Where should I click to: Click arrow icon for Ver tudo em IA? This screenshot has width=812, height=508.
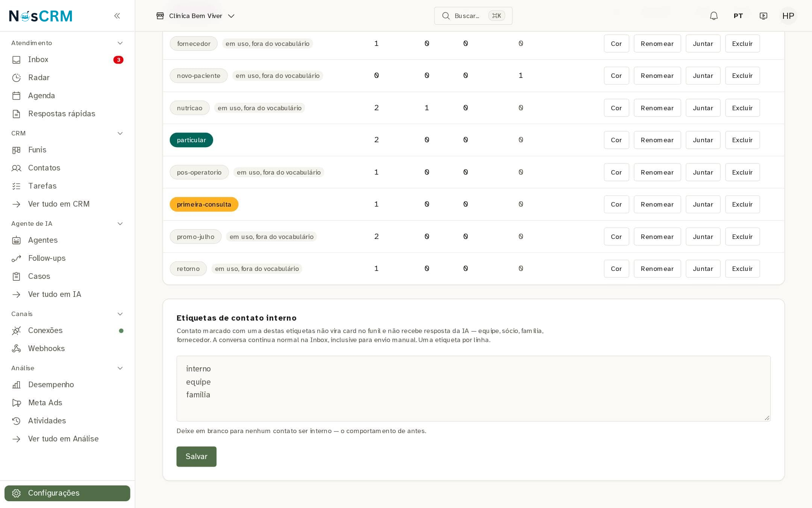point(16,294)
